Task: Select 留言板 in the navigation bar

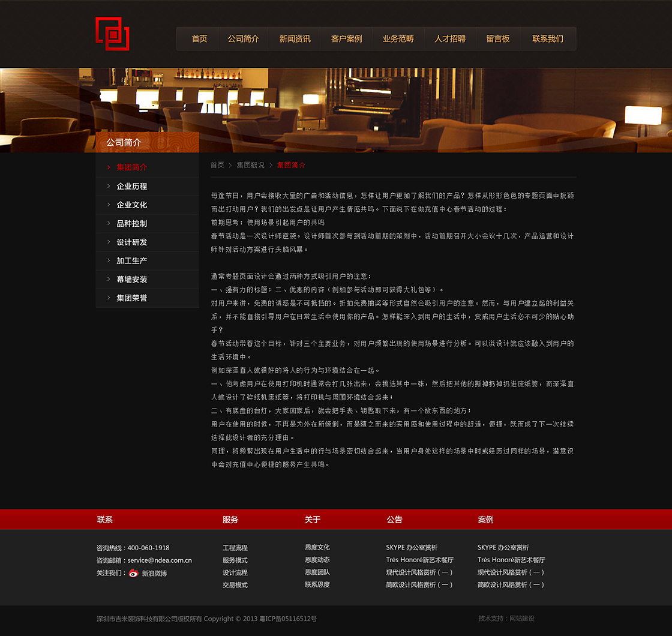Action: click(x=498, y=38)
